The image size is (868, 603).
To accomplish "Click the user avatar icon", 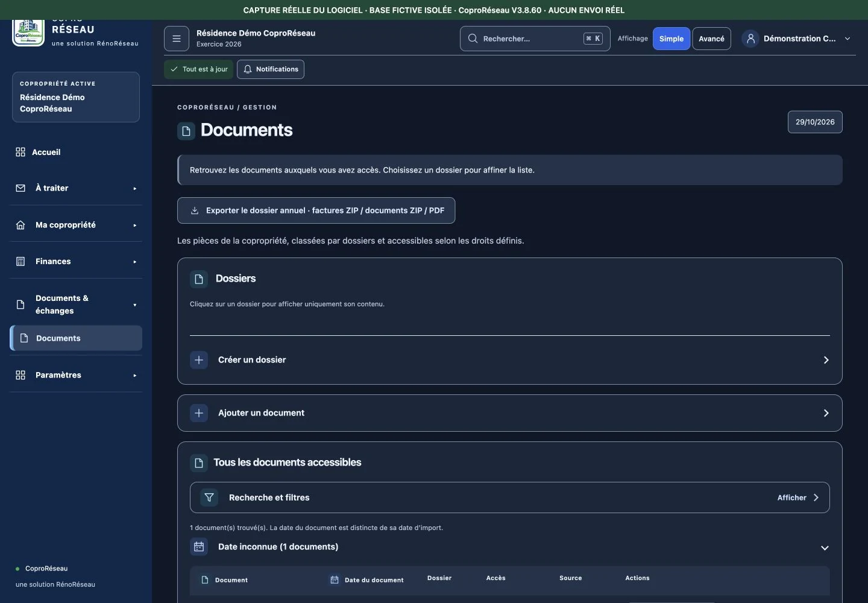I will click(x=750, y=39).
